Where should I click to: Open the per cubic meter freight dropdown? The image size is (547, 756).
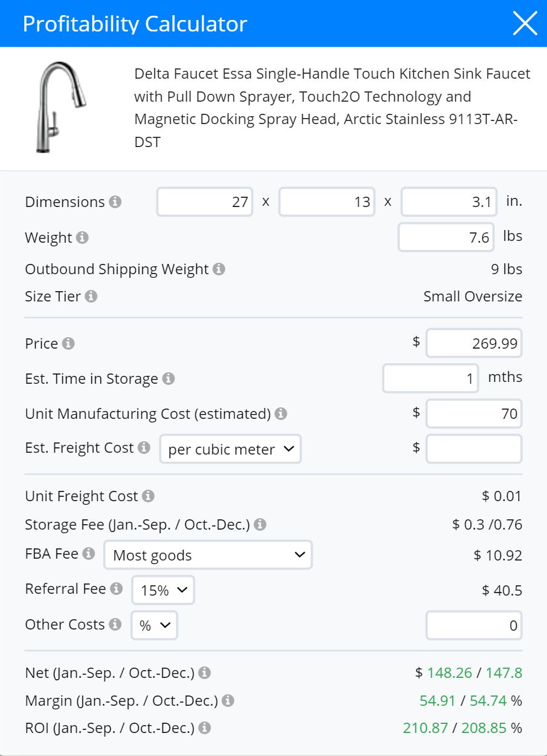coord(231,450)
